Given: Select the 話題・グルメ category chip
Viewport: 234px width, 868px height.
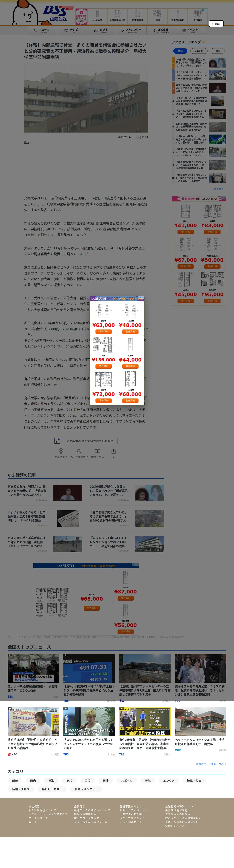Looking at the screenshot, I should 21,789.
